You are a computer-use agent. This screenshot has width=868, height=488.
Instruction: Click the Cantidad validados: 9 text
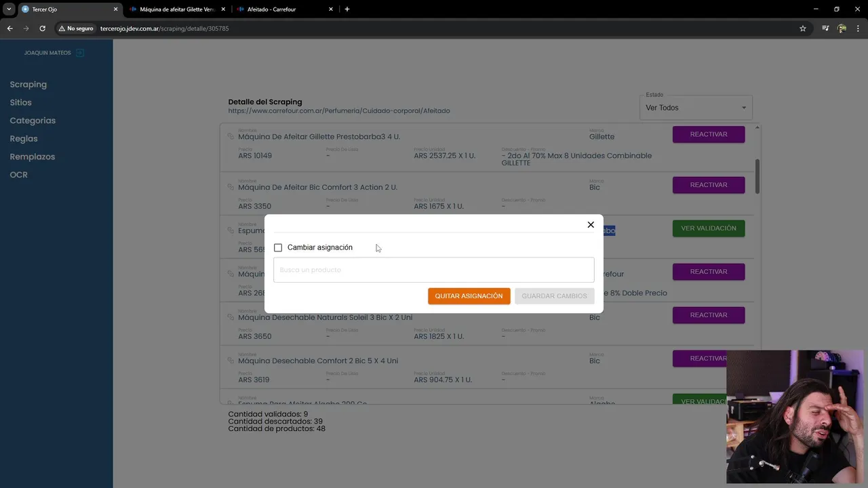(x=268, y=414)
